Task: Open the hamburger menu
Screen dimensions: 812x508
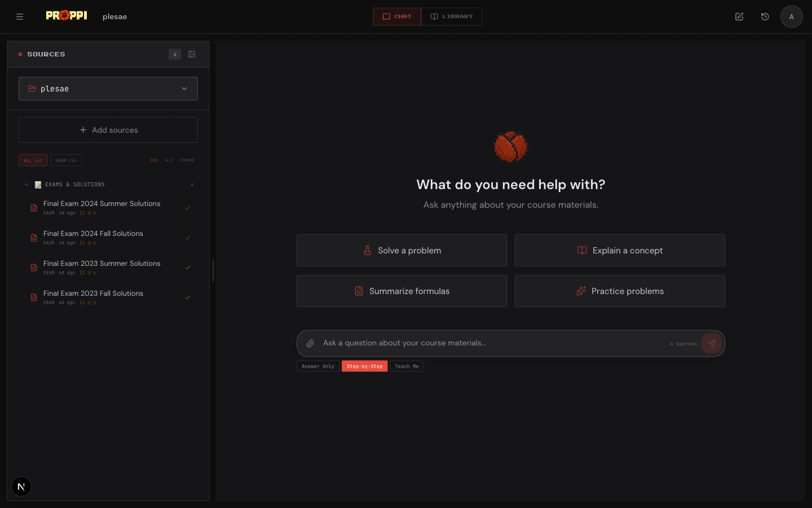Action: click(20, 16)
